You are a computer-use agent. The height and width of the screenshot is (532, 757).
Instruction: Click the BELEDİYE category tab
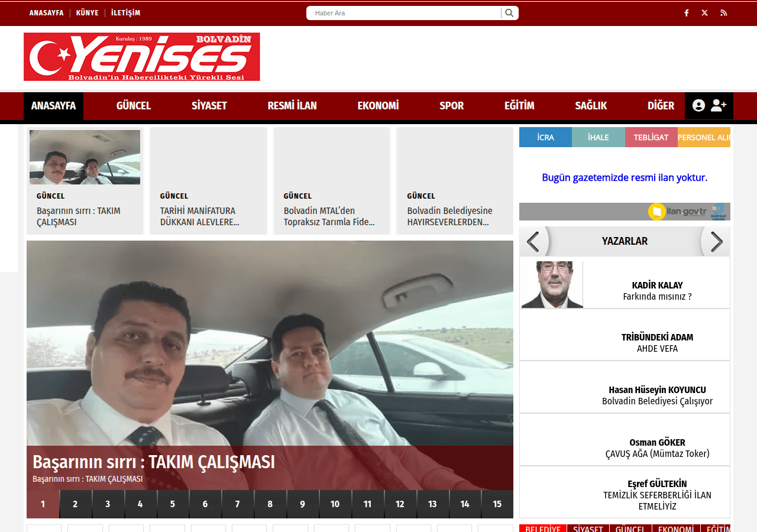[543, 528]
